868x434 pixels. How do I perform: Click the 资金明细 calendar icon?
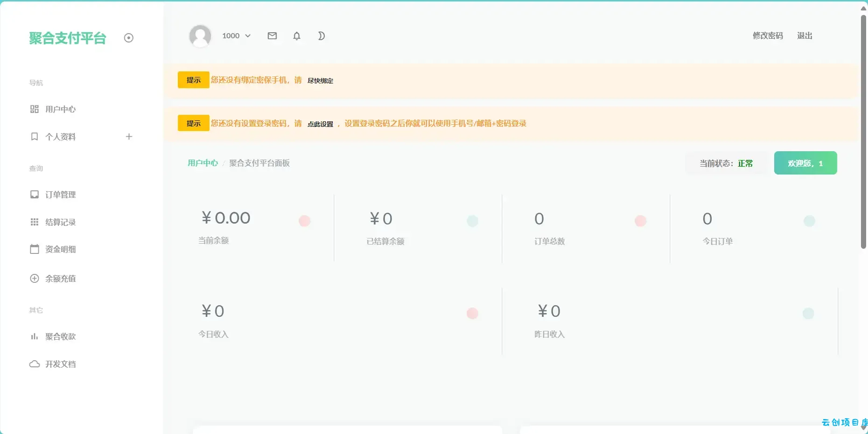pyautogui.click(x=35, y=249)
